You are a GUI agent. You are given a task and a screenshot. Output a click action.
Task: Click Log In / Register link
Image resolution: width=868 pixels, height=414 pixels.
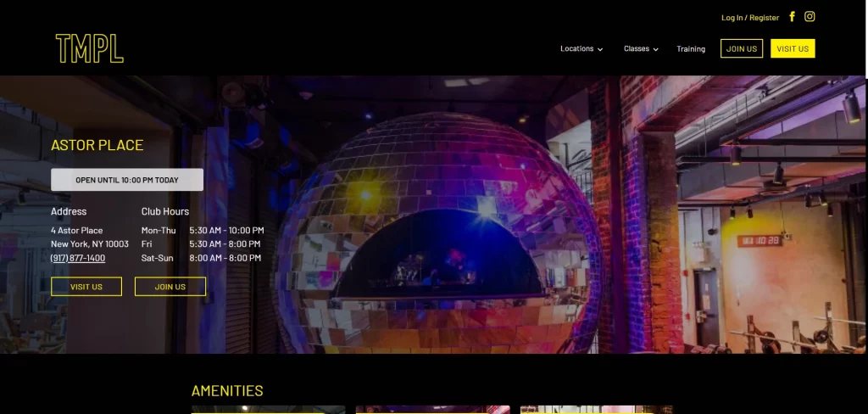pyautogui.click(x=750, y=18)
